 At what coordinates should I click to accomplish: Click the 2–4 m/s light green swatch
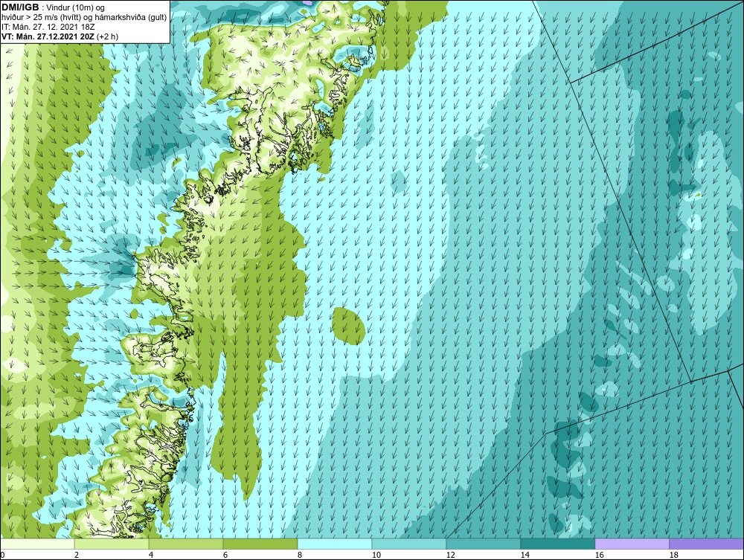pyautogui.click(x=112, y=544)
